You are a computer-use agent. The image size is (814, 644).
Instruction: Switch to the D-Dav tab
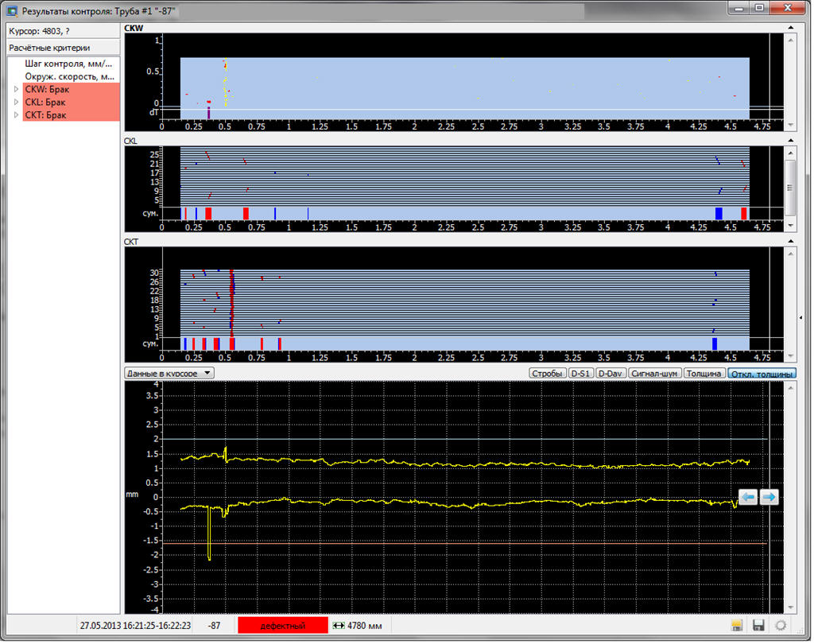point(612,375)
